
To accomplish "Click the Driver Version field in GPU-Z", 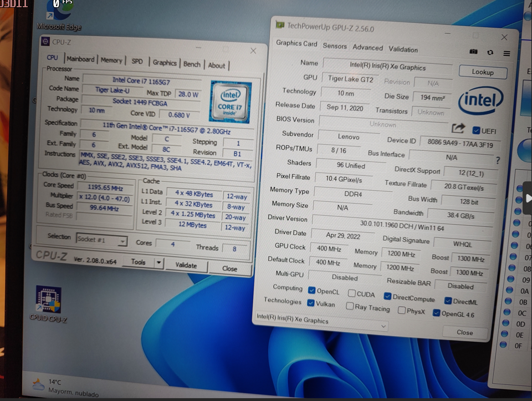I will [x=402, y=225].
